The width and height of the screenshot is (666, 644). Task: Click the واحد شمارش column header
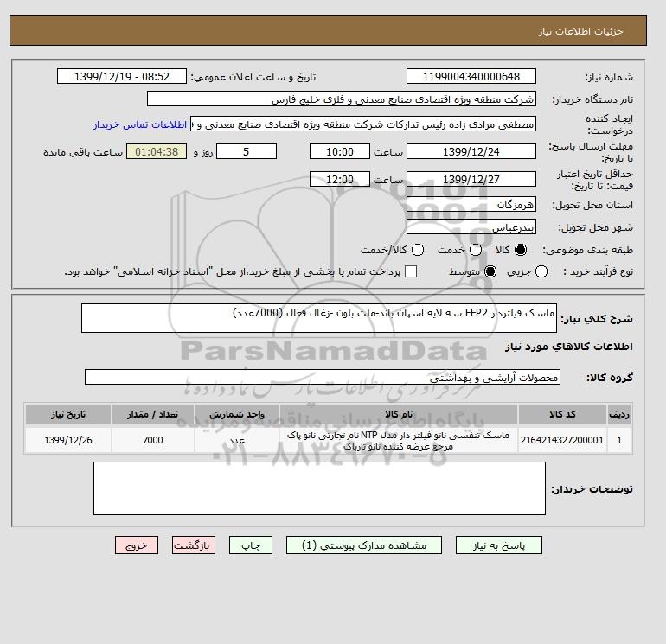coord(237,414)
